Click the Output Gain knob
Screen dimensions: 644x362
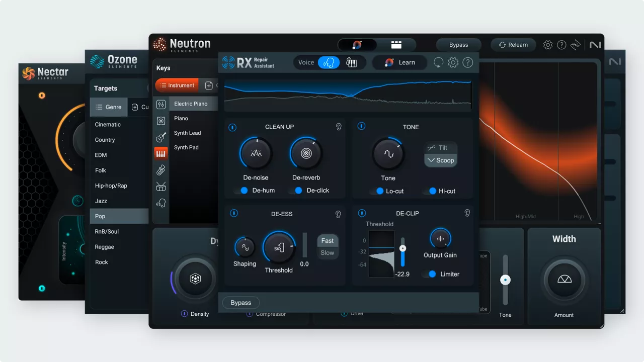click(x=440, y=239)
